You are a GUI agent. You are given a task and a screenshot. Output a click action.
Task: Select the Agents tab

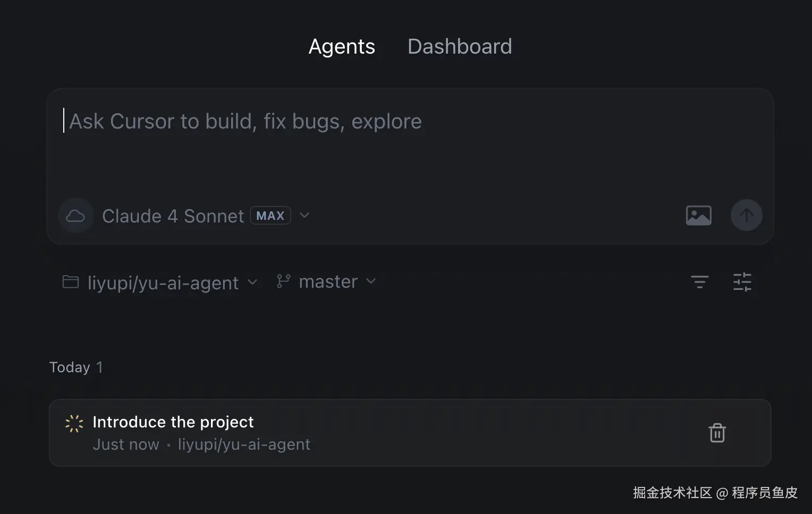(342, 47)
